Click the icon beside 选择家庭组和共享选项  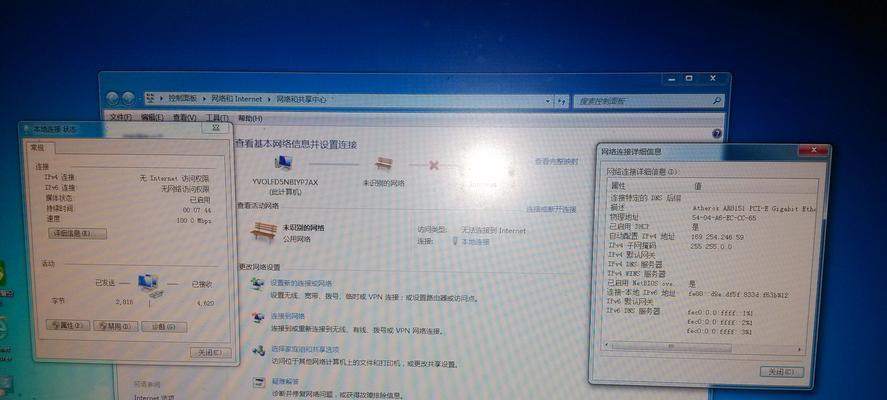(259, 350)
